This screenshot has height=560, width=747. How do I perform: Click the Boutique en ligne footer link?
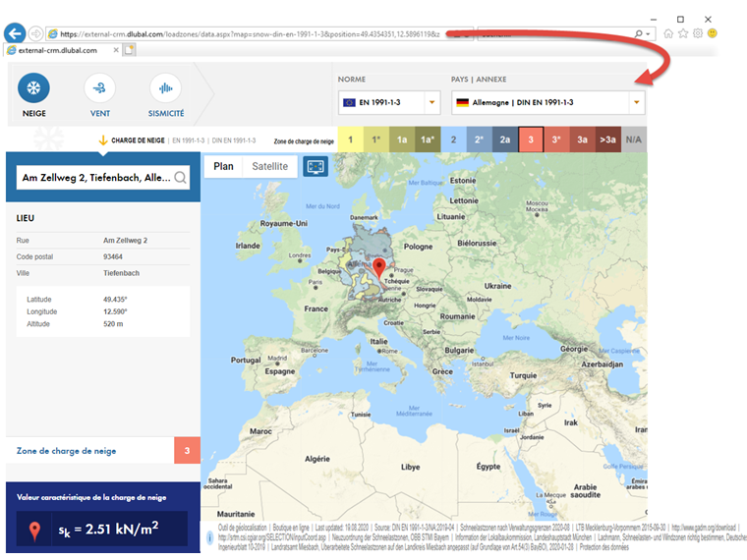(x=291, y=528)
